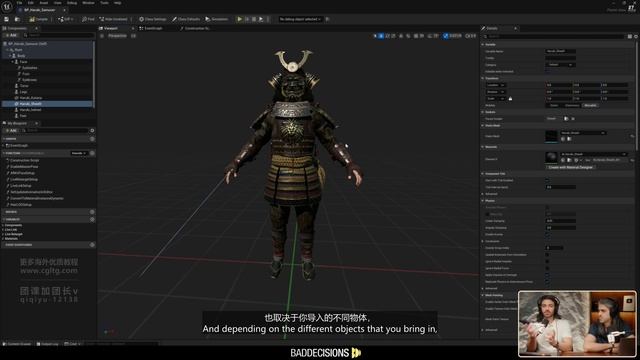Open the Details property matrix grid icon
Viewport: 640px width, 360px height.
(630, 36)
